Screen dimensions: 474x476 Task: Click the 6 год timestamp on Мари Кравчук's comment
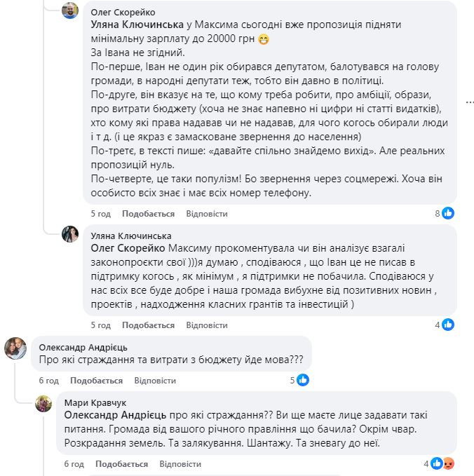(x=73, y=464)
